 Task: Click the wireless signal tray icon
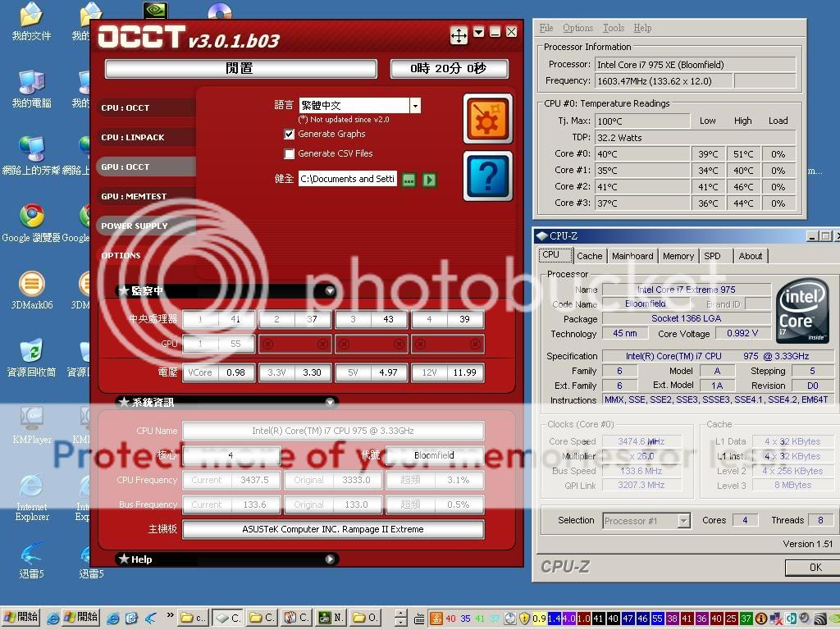(x=819, y=619)
